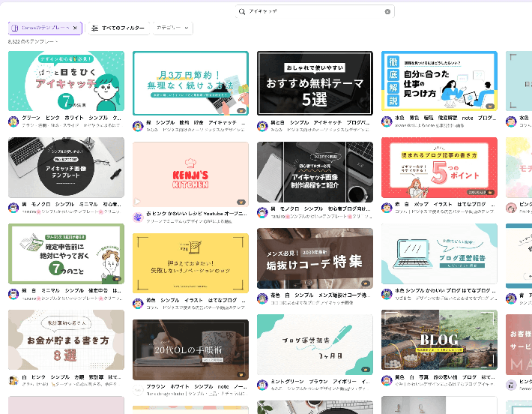Click the 黄色 白 写真 旅の思い出 ブログ title

446,377
